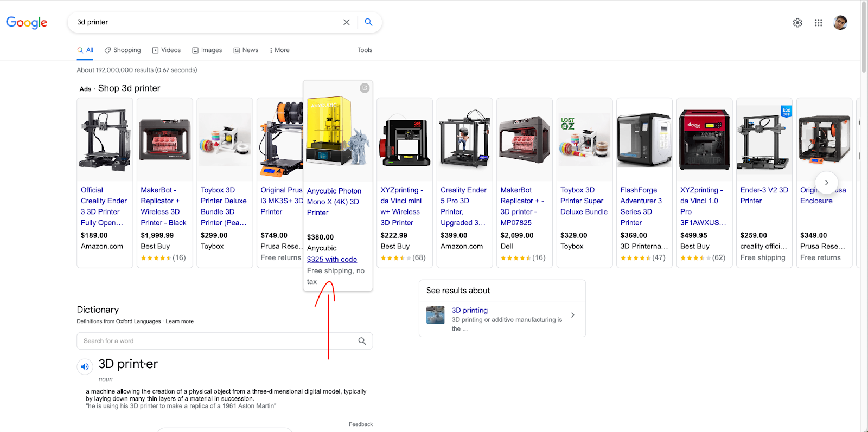Open XYZprinting da Vinci mini listing
The height and width of the screenshot is (432, 868).
pos(402,207)
